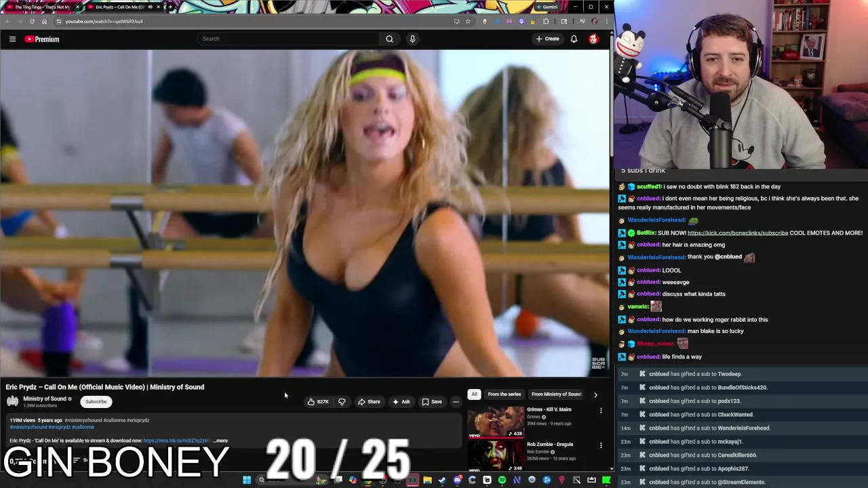Viewport: 868px width, 488px height.
Task: Open the mos.lnk.to download link
Action: tap(176, 441)
